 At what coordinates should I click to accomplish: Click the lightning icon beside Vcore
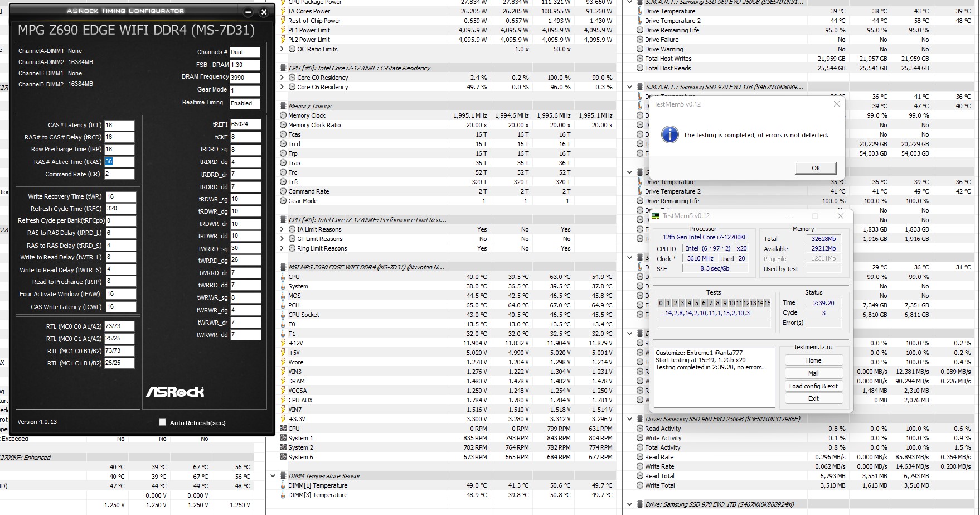[x=283, y=362]
